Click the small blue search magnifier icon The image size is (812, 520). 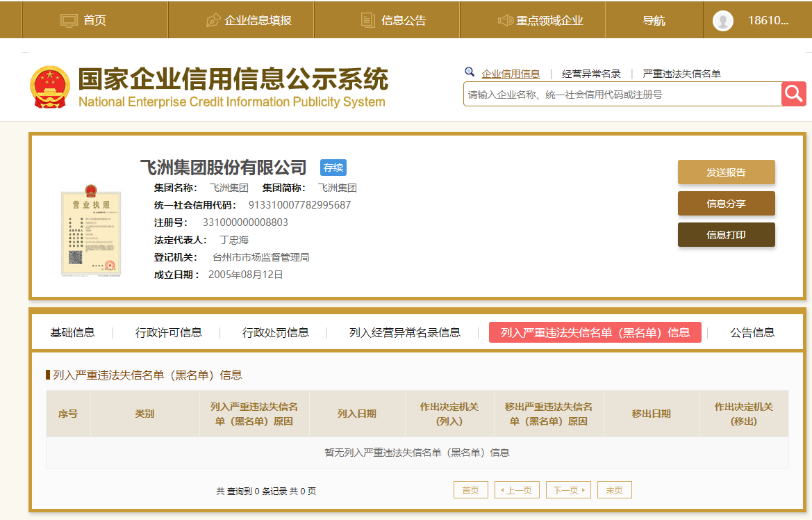pos(469,72)
